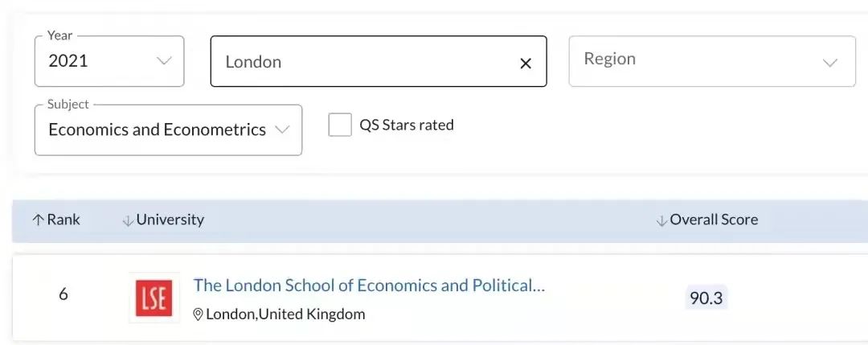Expand the Subject dropdown chevron
Screen dimensions: 868x345
point(282,129)
